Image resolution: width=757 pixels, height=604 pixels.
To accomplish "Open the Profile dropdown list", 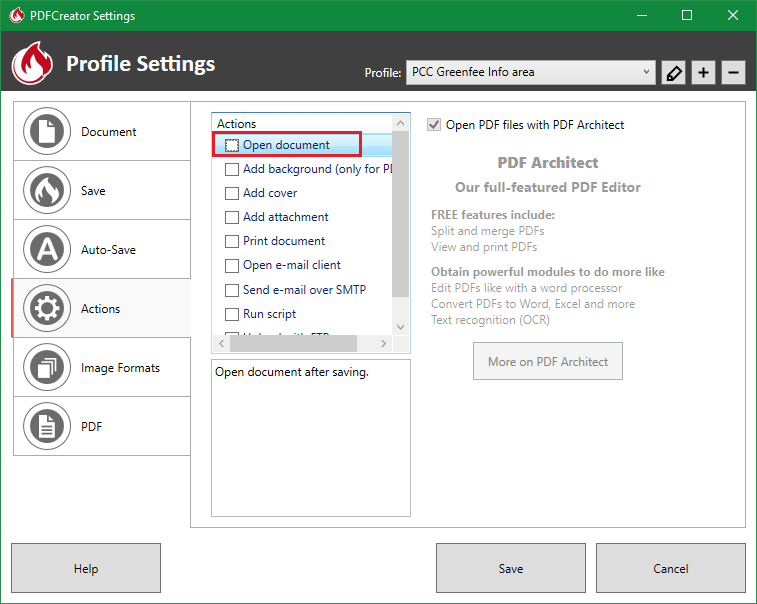I will (531, 72).
